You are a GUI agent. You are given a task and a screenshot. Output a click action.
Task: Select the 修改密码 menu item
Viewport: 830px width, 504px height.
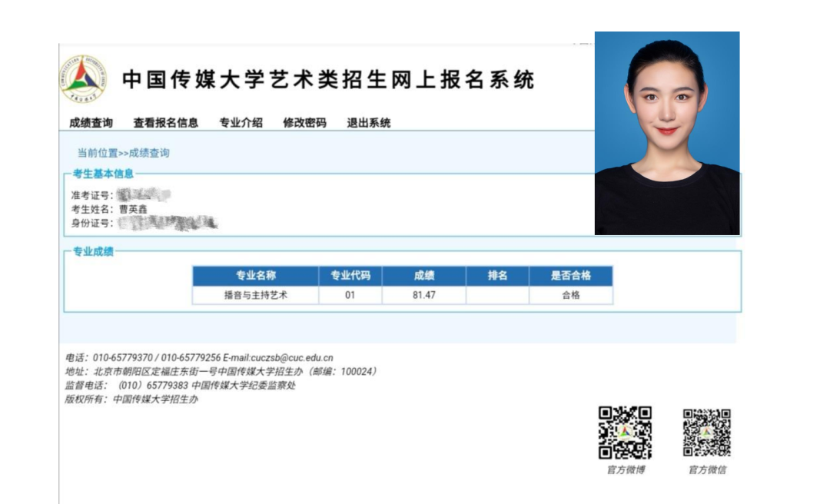click(x=304, y=123)
